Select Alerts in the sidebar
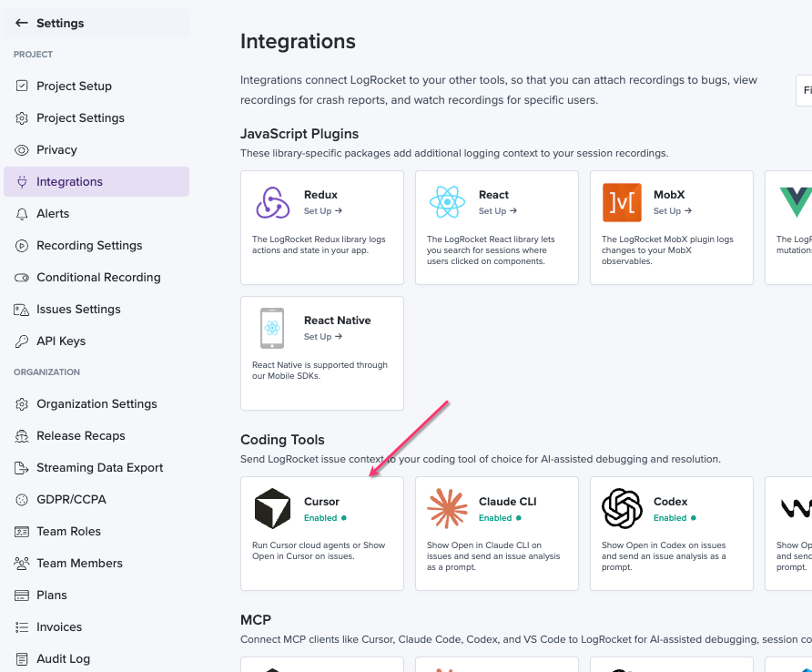This screenshot has height=672, width=812. [x=96, y=214]
